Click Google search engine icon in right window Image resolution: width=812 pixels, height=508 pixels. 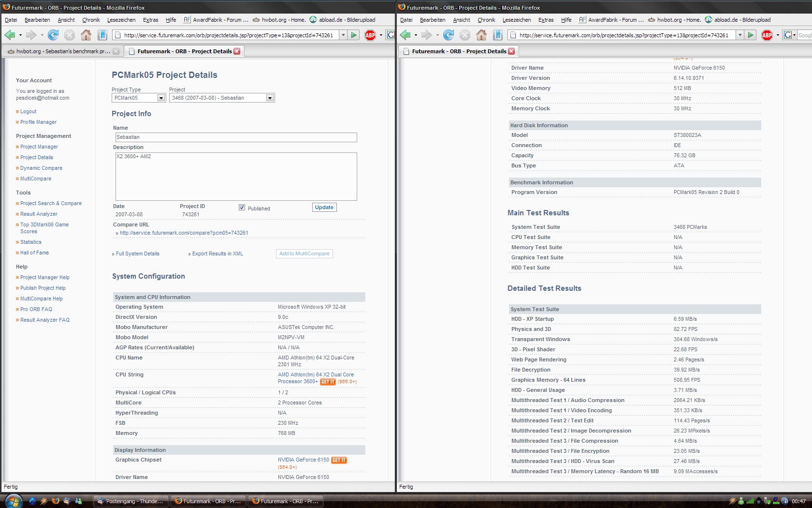coord(787,35)
